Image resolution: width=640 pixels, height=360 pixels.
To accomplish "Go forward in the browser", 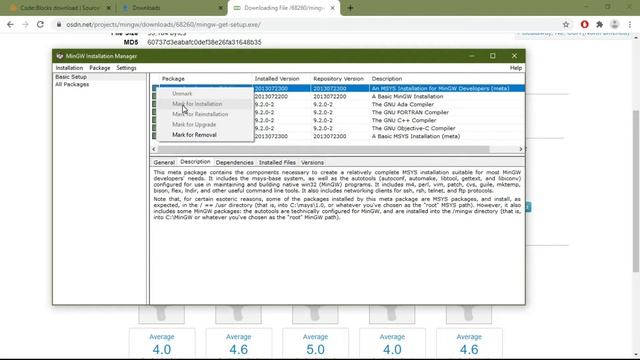I will click(x=25, y=24).
